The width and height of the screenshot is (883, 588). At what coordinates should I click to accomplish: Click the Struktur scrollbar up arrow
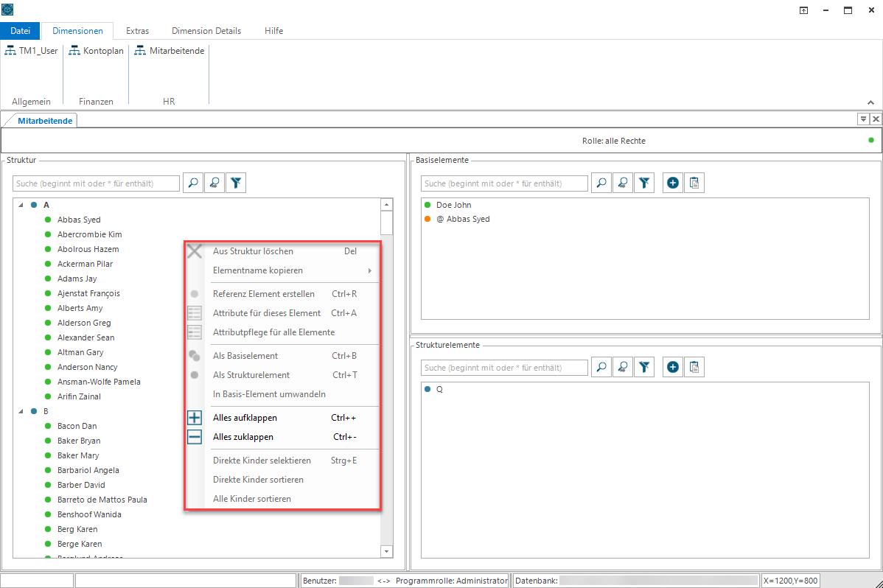click(386, 204)
